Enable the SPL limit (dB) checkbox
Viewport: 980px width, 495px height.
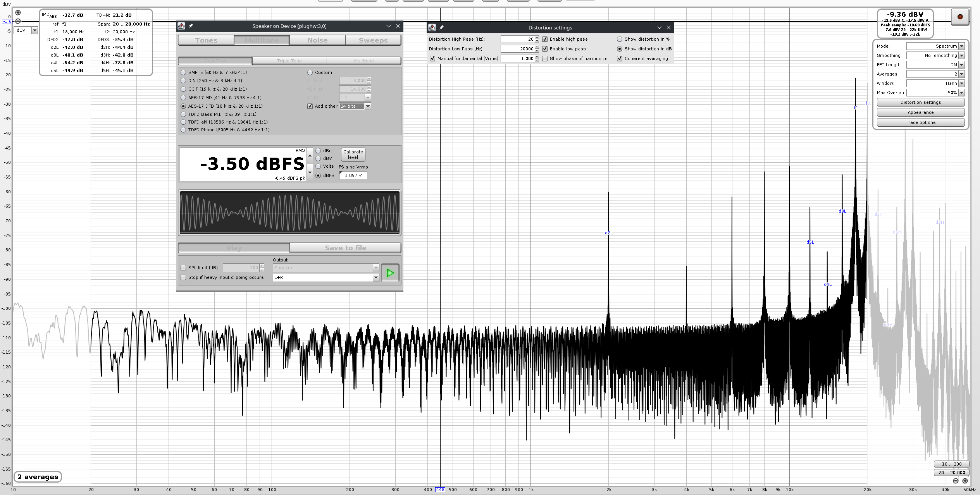point(183,268)
